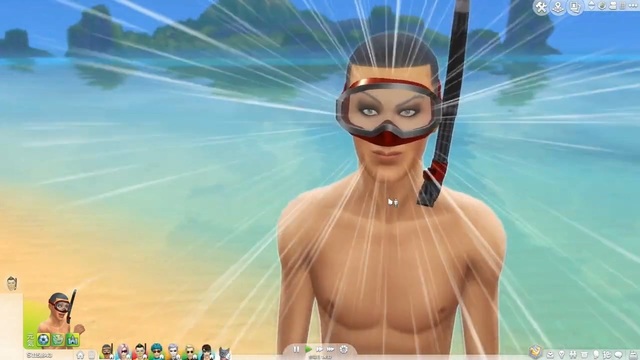Open Build Mode with the hammer-wrench icon
Viewport: 640px width, 360px height.
[541, 7]
